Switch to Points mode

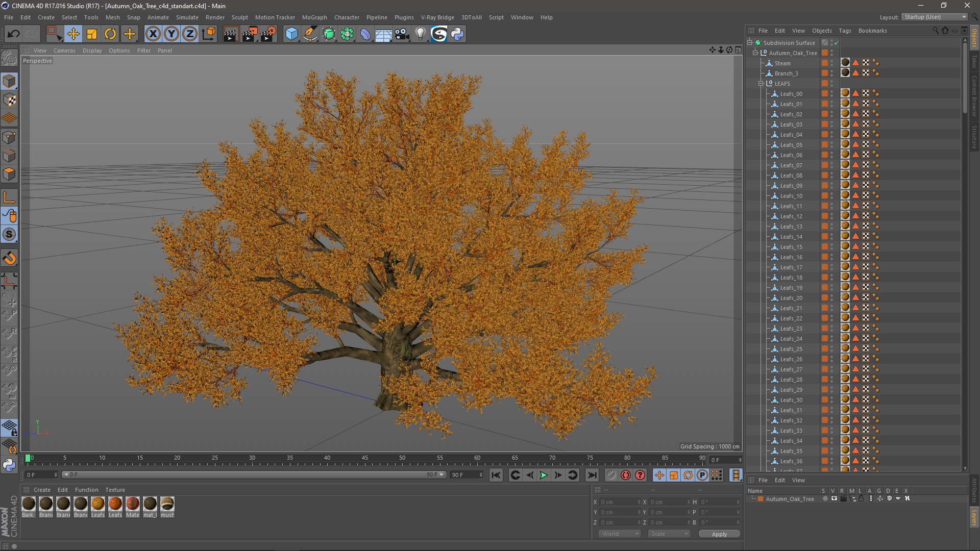pyautogui.click(x=9, y=137)
